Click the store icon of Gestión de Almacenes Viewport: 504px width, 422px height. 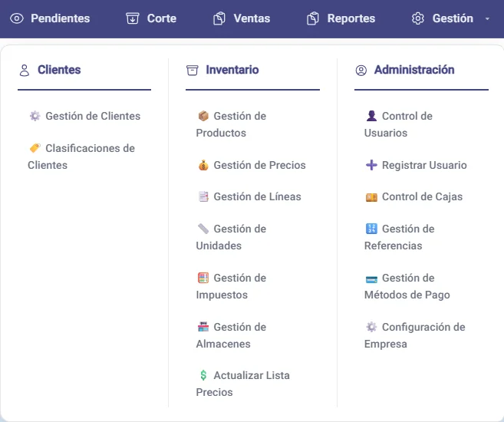pyautogui.click(x=203, y=327)
